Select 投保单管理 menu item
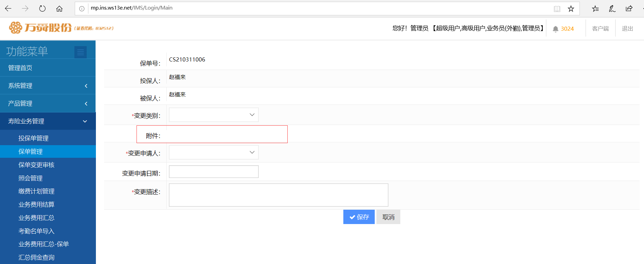This screenshot has width=644, height=264. [x=33, y=138]
